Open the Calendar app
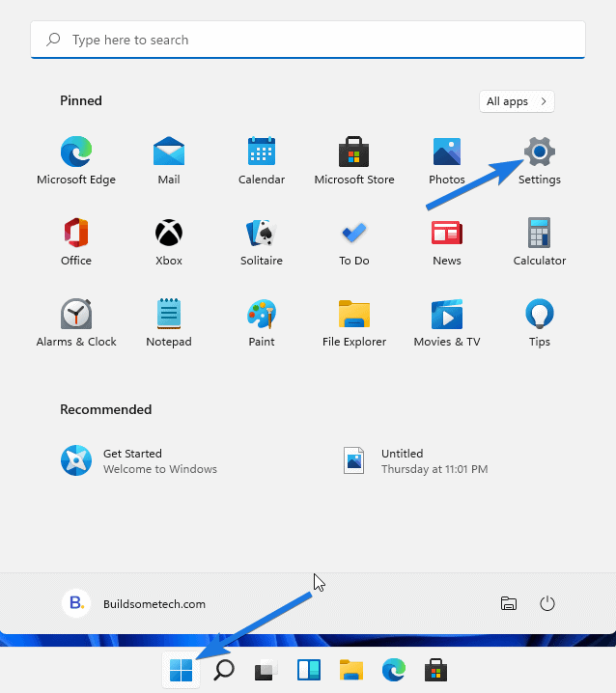Screen dimensions: 616x693 262,160
